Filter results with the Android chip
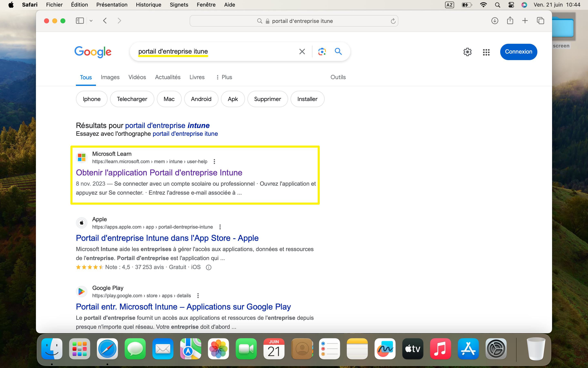 click(x=201, y=99)
